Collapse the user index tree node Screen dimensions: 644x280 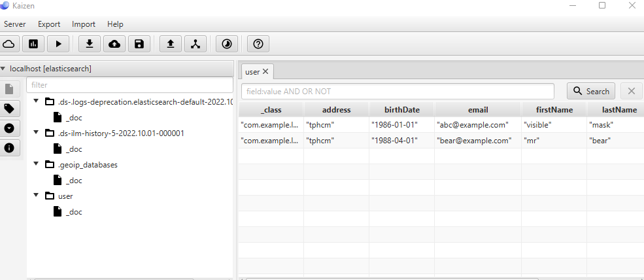(36, 196)
